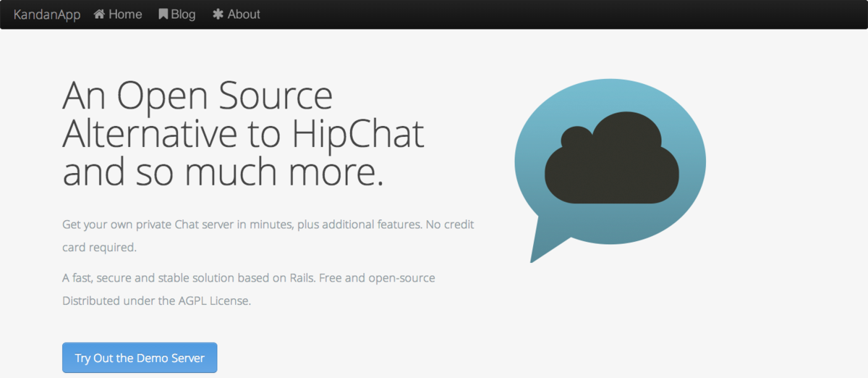Go to the Blog navigation item

click(183, 14)
